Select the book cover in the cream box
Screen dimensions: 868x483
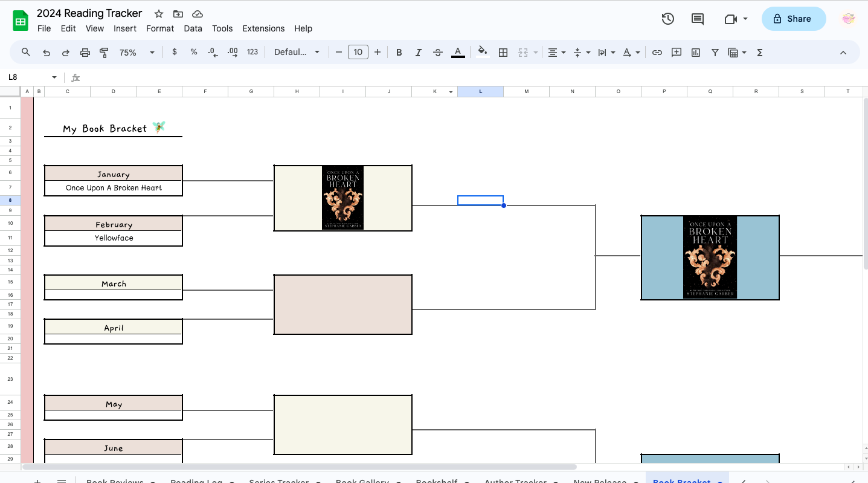click(342, 198)
